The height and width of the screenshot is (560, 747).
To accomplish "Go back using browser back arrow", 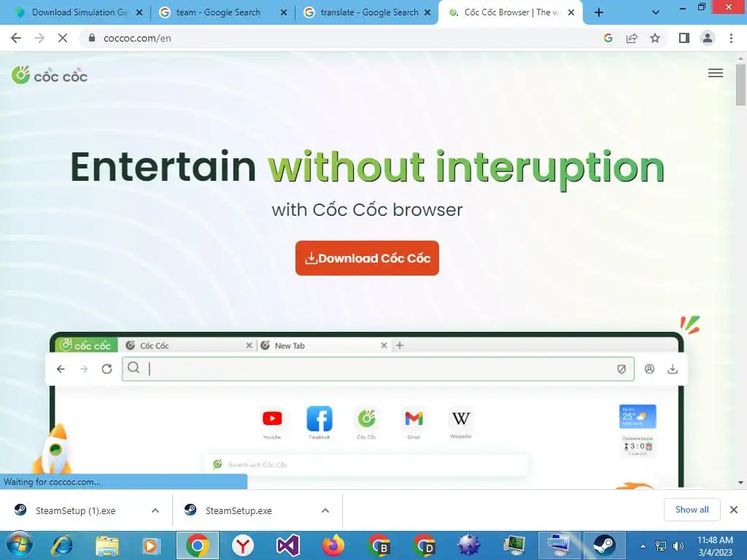I will pyautogui.click(x=16, y=38).
